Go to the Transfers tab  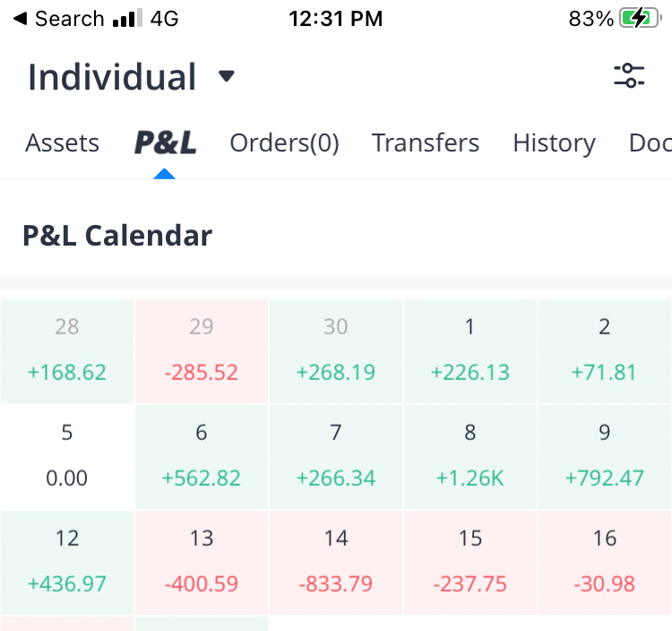[x=426, y=143]
